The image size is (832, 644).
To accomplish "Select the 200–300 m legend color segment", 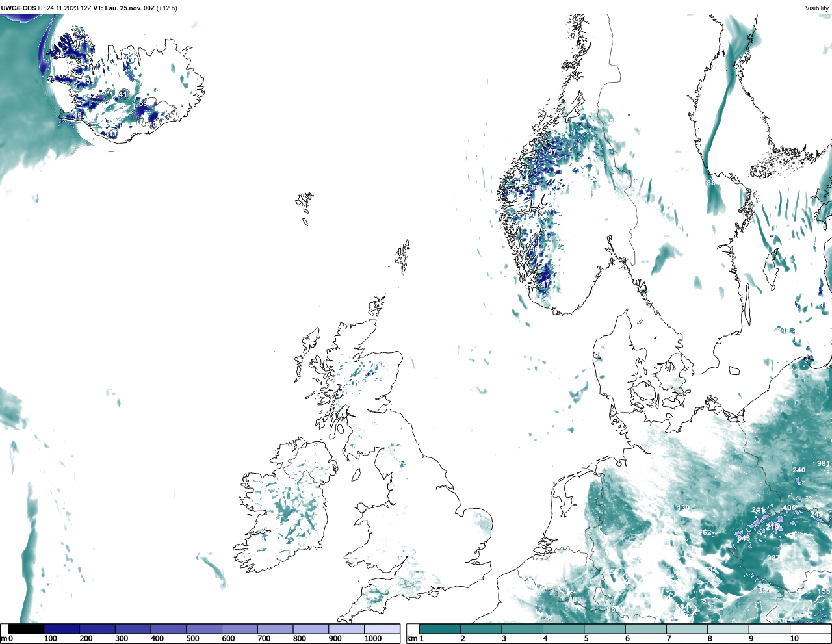I will click(x=97, y=628).
